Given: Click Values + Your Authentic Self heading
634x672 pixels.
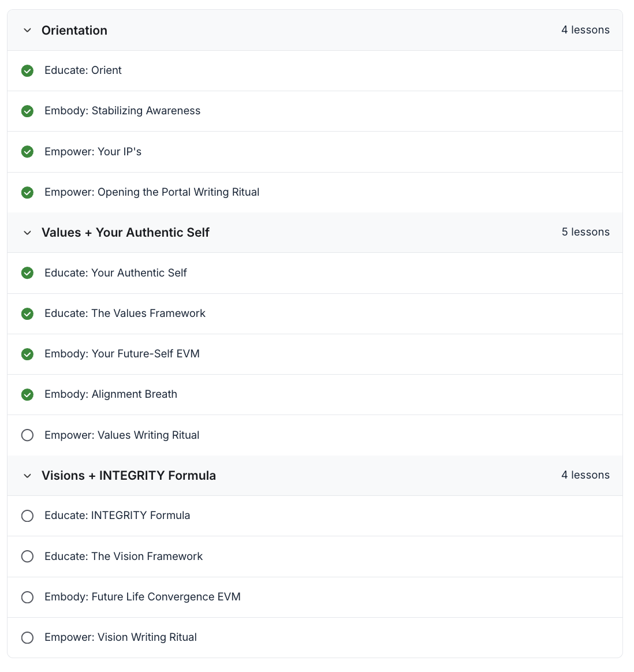Looking at the screenshot, I should coord(126,232).
